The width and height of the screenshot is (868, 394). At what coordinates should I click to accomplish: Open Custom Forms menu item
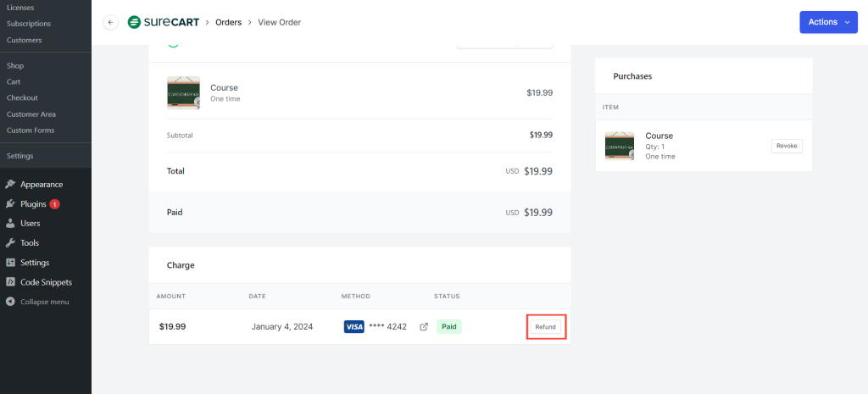tap(31, 130)
